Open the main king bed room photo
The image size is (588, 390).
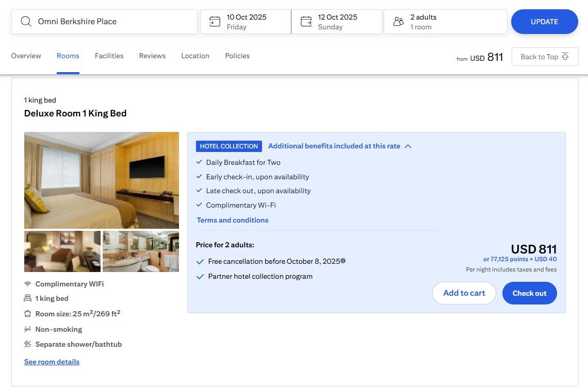(x=102, y=180)
